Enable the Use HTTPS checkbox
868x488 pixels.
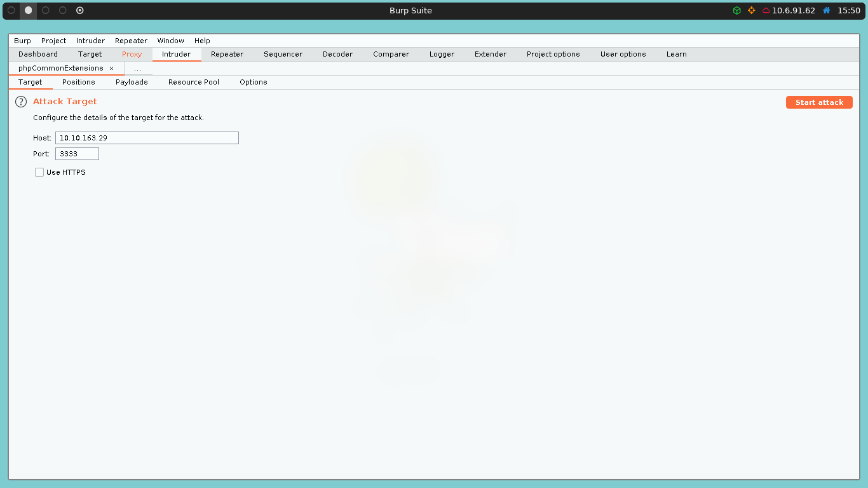point(39,172)
